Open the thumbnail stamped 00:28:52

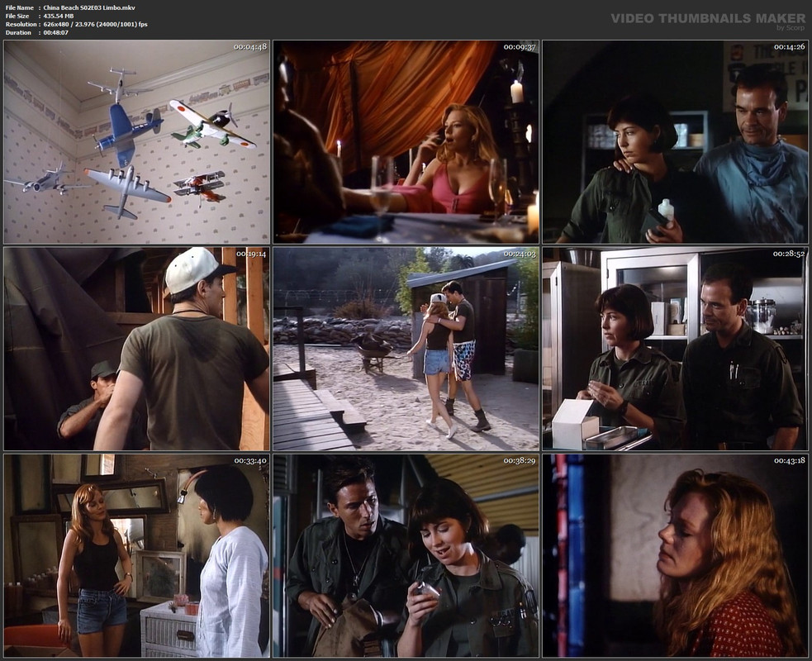(675, 349)
